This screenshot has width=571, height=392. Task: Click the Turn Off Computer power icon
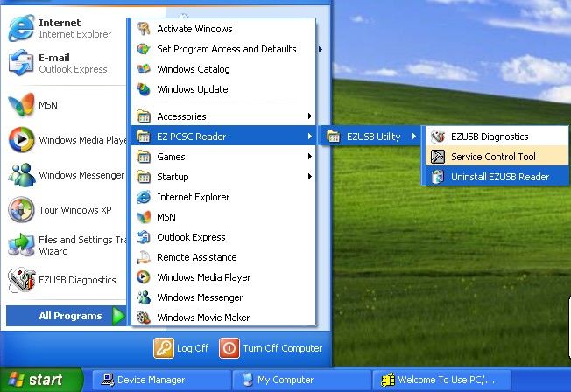click(x=229, y=348)
